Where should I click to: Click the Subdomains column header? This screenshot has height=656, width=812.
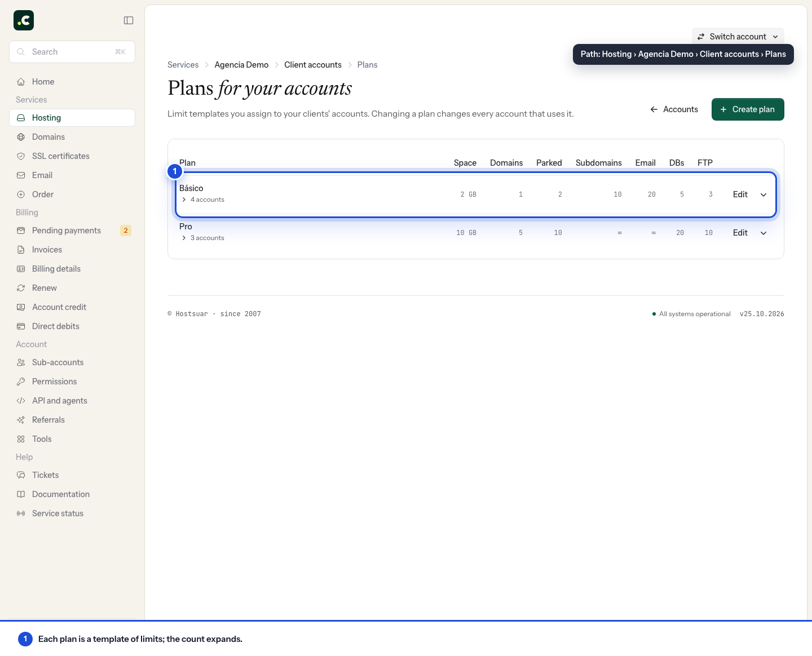tap(599, 163)
